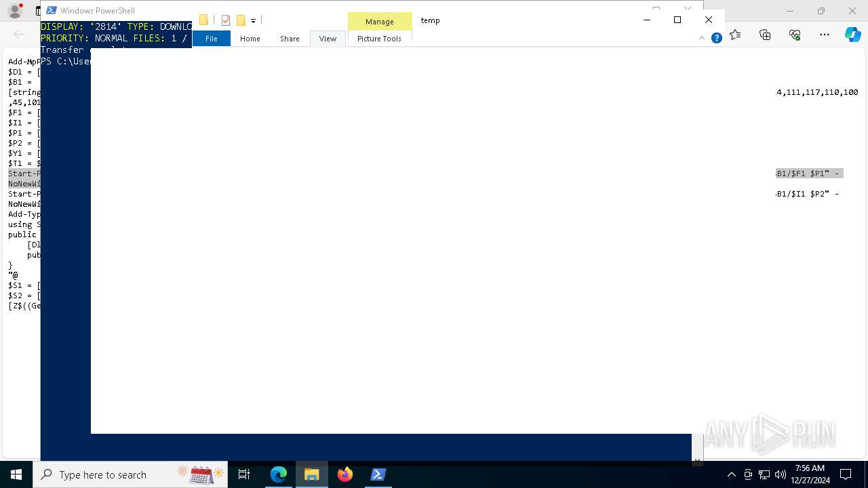Open the Action Center notifications icon
This screenshot has height=488, width=868.
846,474
